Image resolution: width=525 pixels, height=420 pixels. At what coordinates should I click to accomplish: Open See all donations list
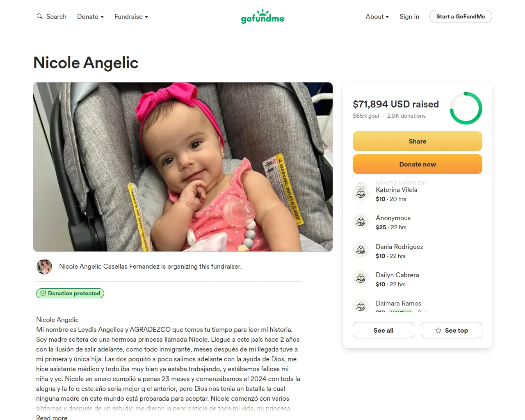[383, 330]
